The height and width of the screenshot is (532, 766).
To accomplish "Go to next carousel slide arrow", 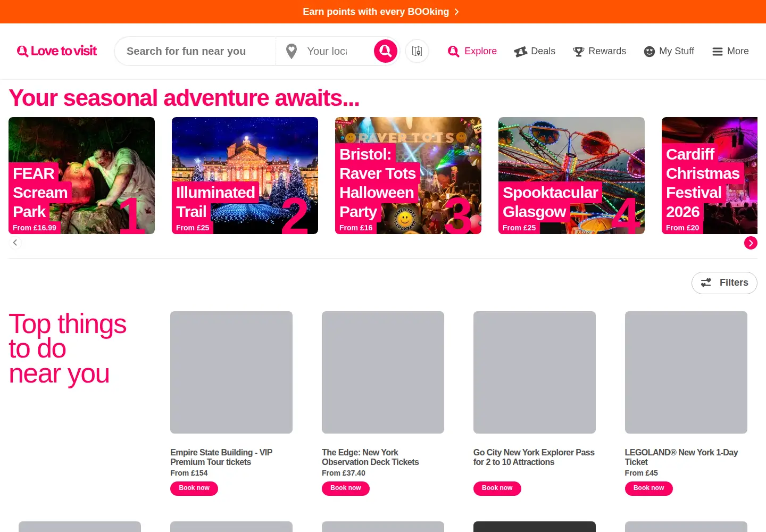I will (751, 243).
